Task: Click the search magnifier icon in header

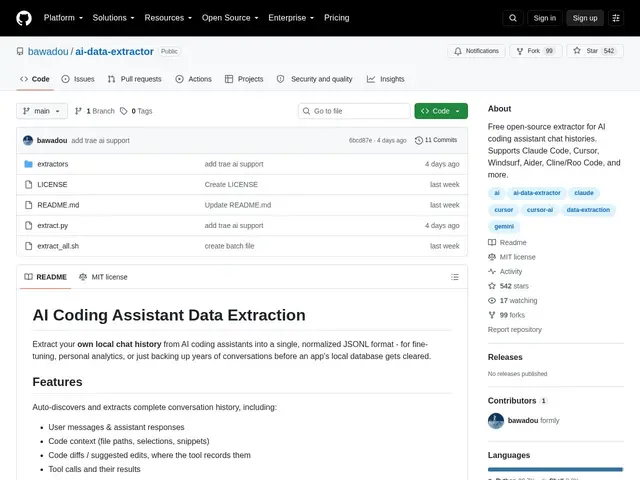Action: [x=513, y=18]
